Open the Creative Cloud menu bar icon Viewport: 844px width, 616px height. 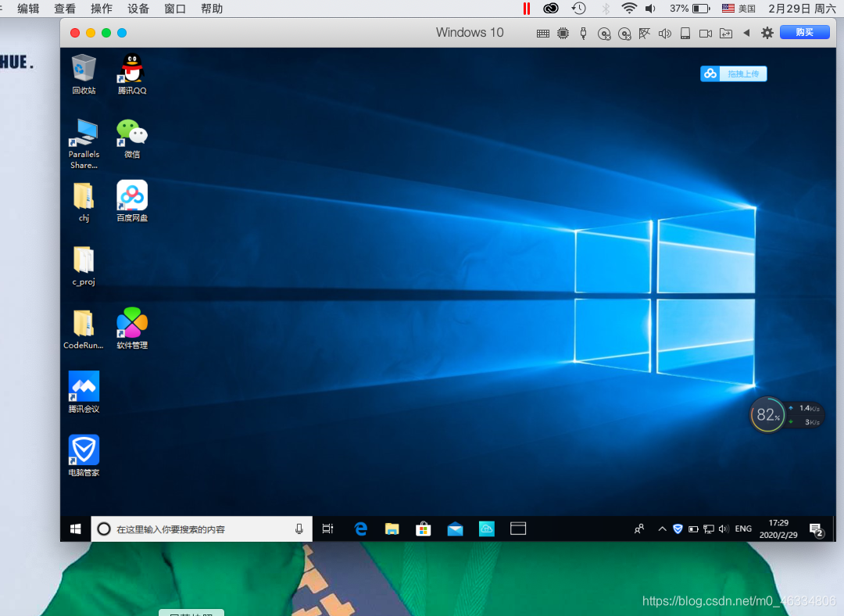click(551, 8)
